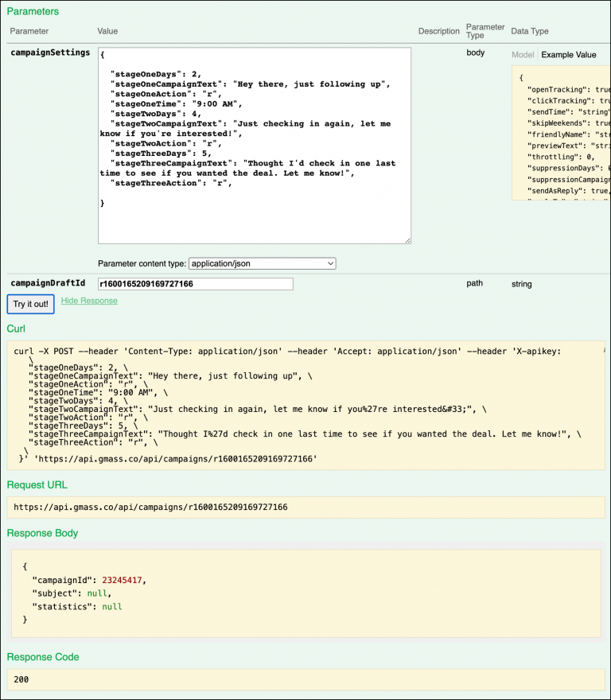Click the Description column header
This screenshot has height=700, width=611.
[438, 31]
